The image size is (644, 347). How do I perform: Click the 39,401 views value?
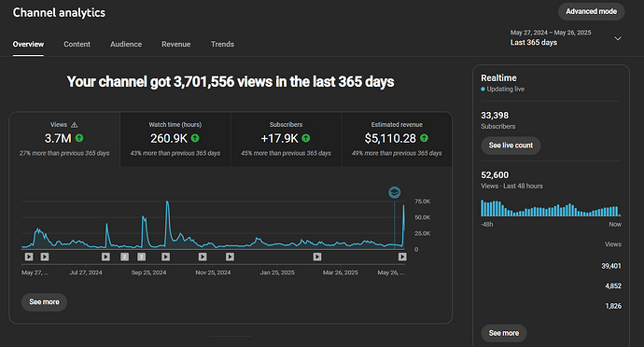click(611, 266)
